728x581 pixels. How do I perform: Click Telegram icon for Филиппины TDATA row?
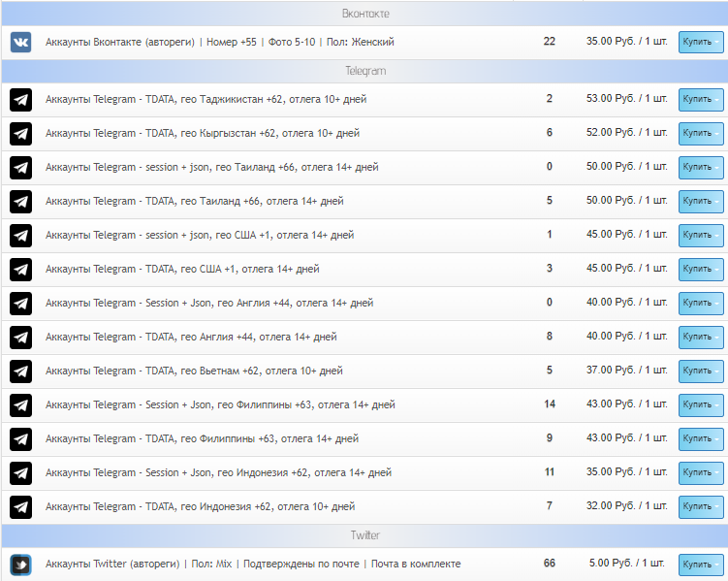[x=21, y=438]
